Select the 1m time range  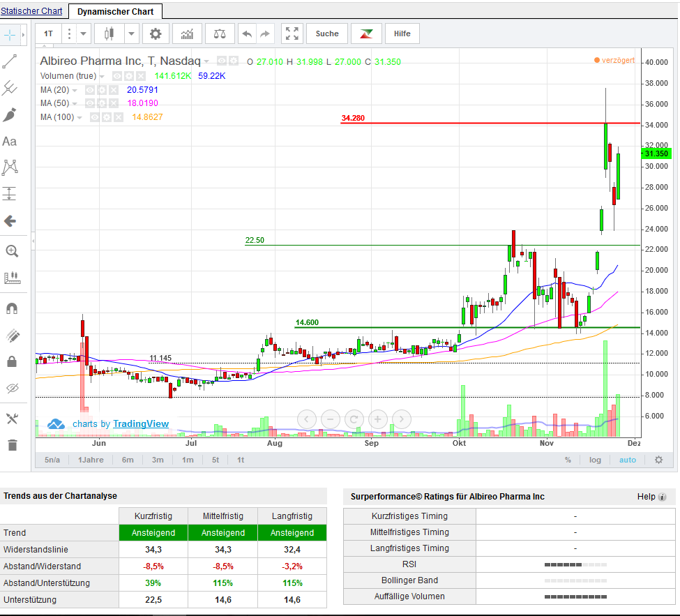tap(188, 460)
